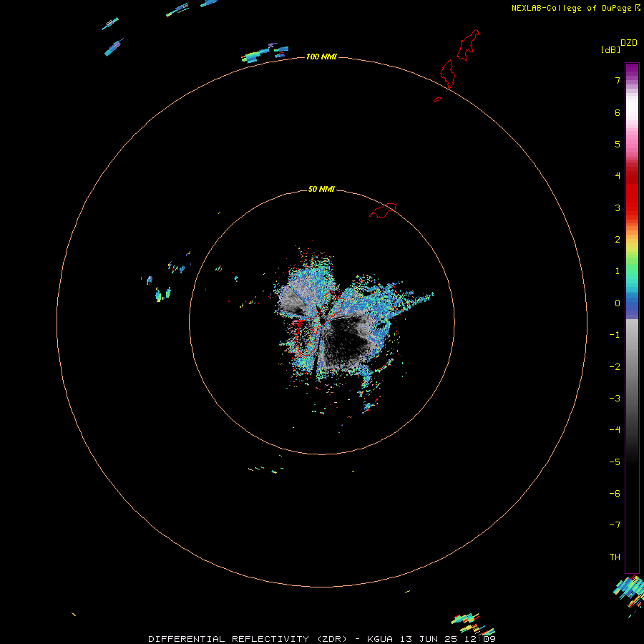
Task: Click the 4 value on color scale
Action: [x=618, y=176]
